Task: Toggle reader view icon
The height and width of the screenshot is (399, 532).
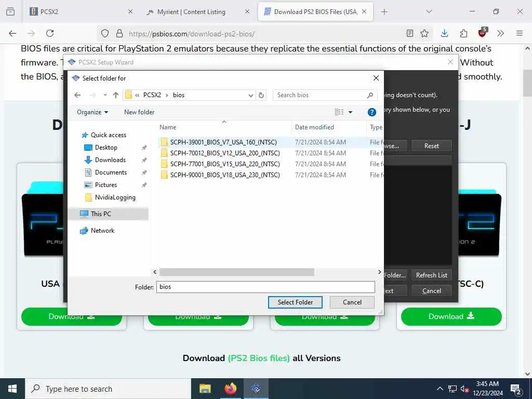Action: [x=410, y=33]
